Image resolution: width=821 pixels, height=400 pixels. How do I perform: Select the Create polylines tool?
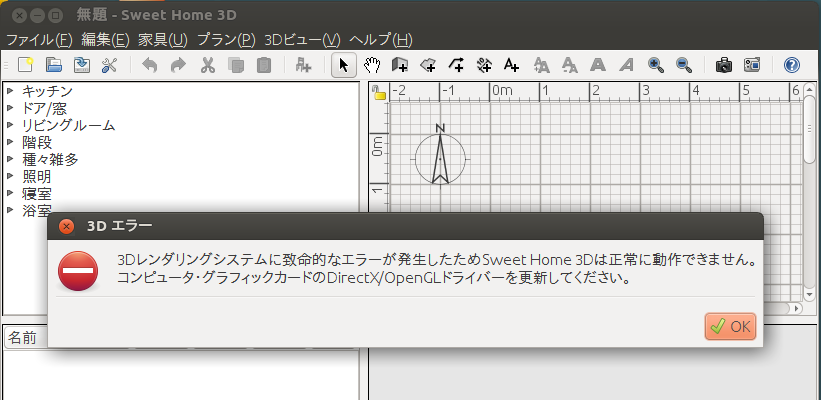click(x=457, y=65)
